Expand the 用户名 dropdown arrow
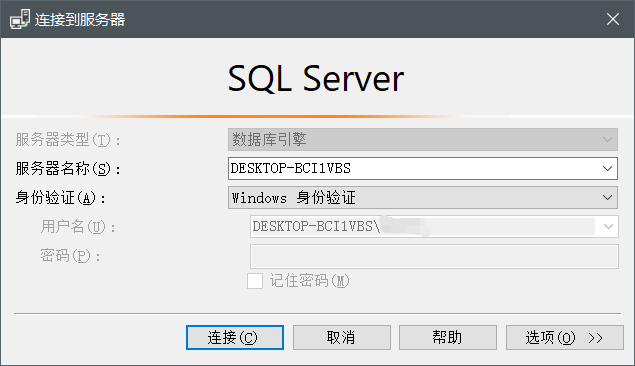Viewport: 635px width, 366px height. coord(608,226)
